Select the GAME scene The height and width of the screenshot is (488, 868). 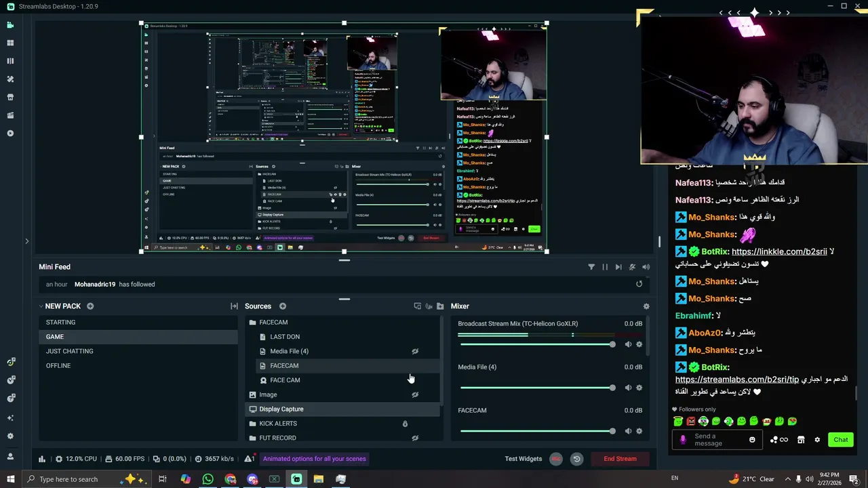(x=138, y=337)
